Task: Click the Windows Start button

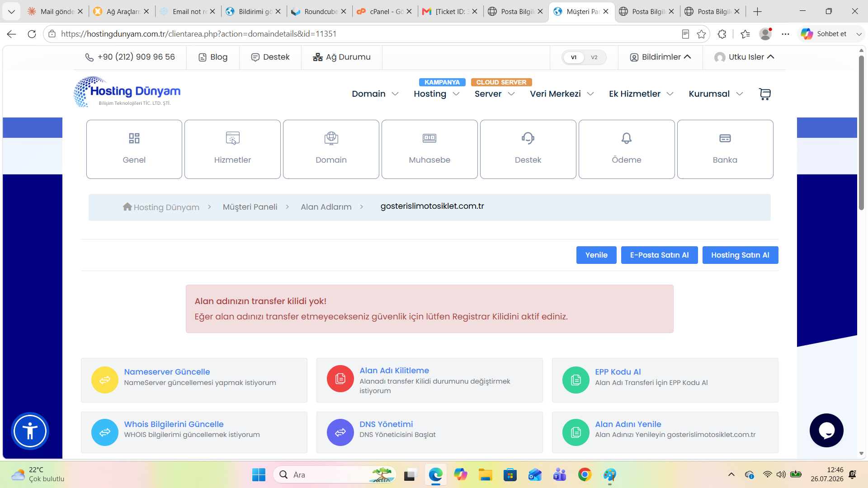Action: coord(259,475)
